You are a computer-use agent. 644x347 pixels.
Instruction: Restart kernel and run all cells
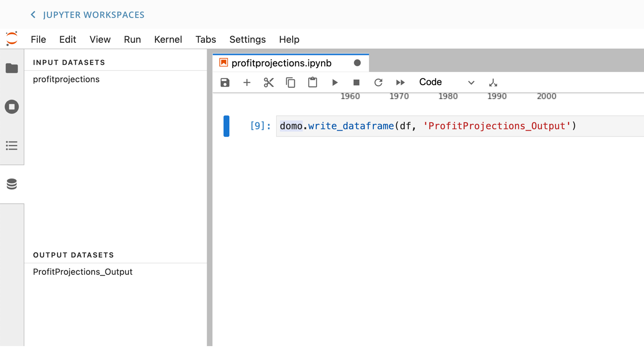[400, 82]
